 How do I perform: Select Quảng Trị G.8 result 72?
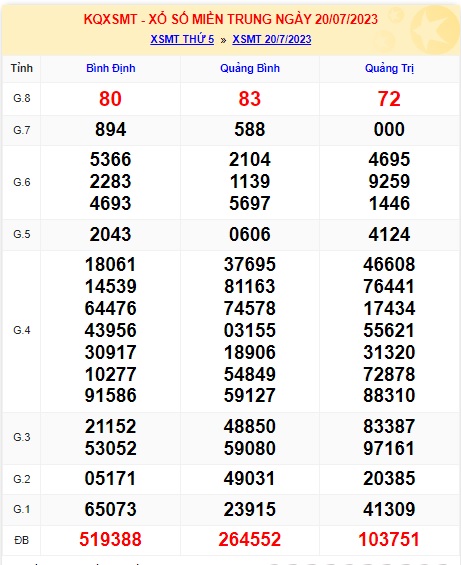389,99
